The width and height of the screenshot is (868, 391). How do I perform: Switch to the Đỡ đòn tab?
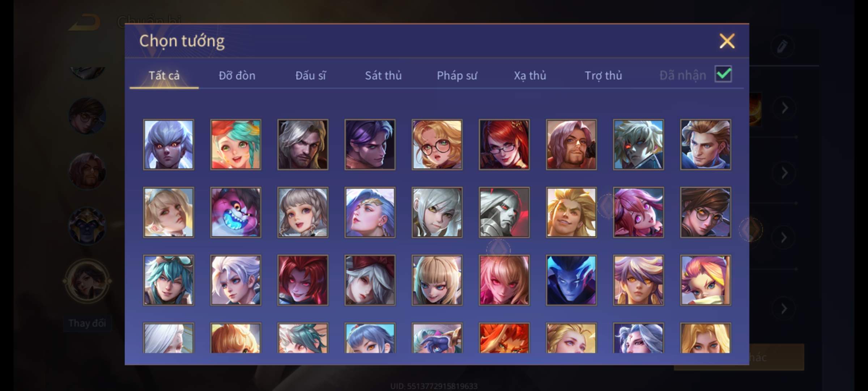click(237, 75)
